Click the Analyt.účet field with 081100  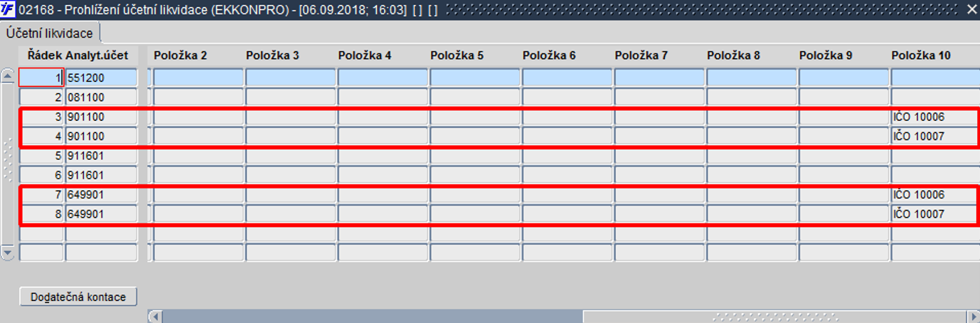[101, 97]
